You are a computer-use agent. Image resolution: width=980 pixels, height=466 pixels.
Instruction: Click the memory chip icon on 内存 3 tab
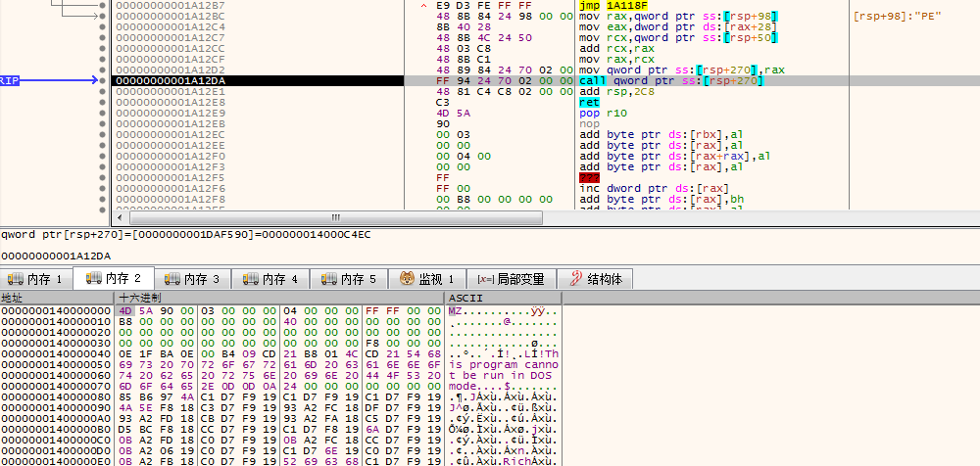pos(171,279)
